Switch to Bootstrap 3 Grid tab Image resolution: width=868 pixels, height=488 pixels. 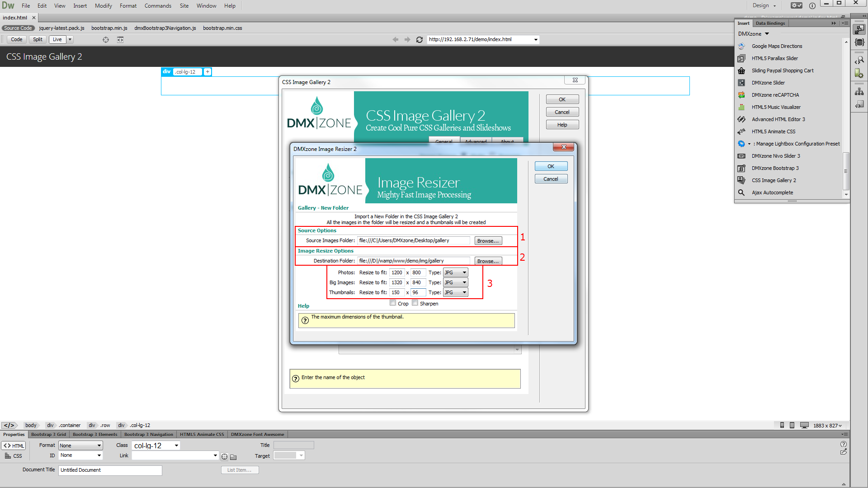coord(48,435)
